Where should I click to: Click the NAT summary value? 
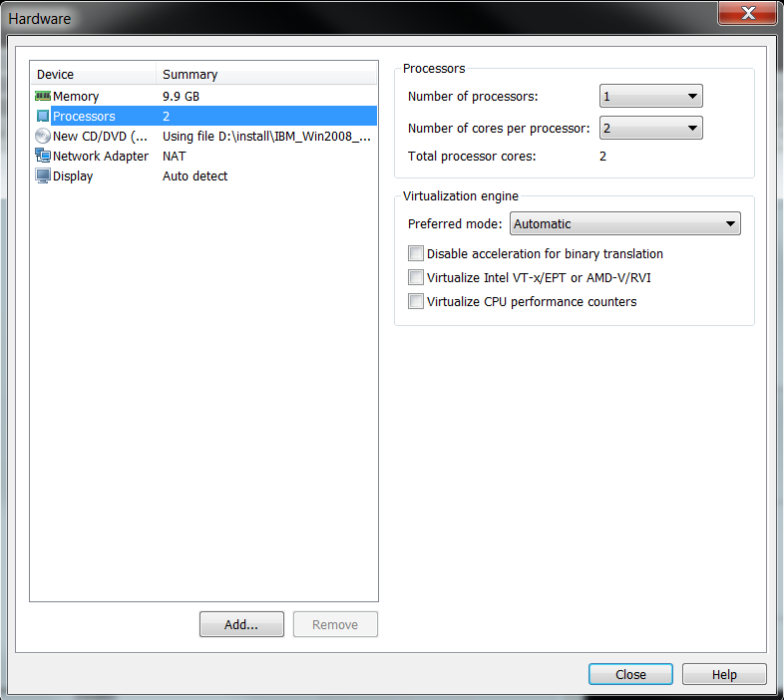coord(174,156)
